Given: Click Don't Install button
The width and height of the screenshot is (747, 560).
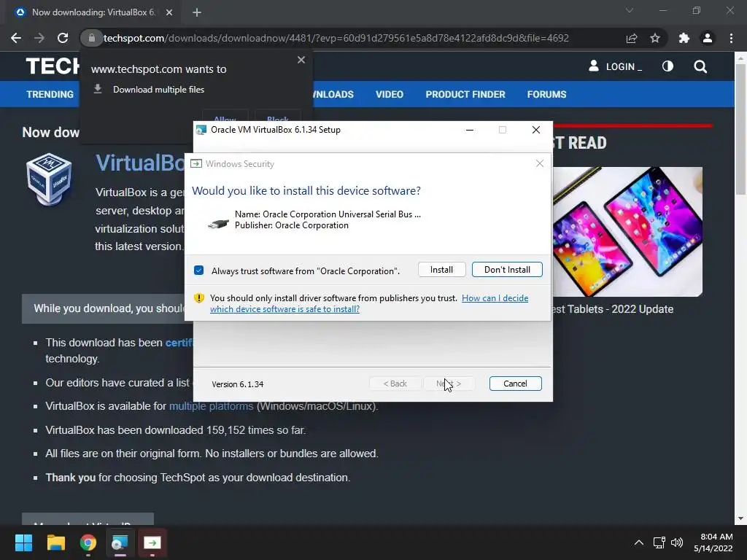Looking at the screenshot, I should tap(507, 270).
